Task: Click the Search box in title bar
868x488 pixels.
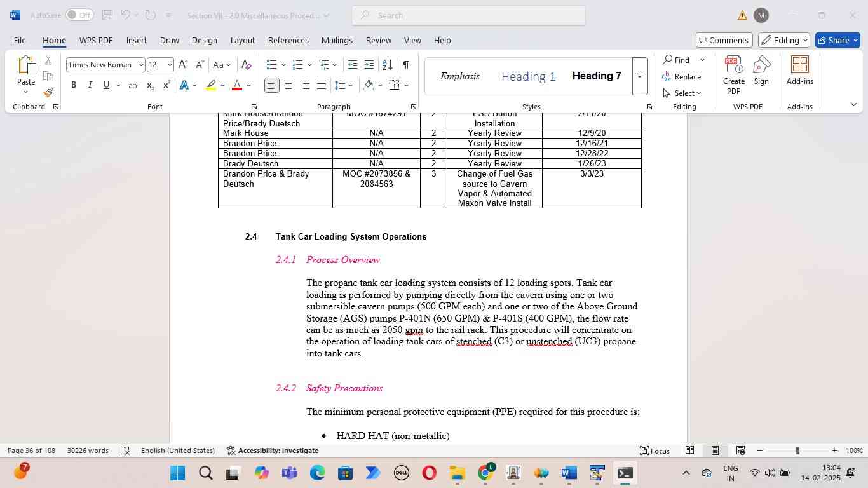Action: (x=468, y=15)
